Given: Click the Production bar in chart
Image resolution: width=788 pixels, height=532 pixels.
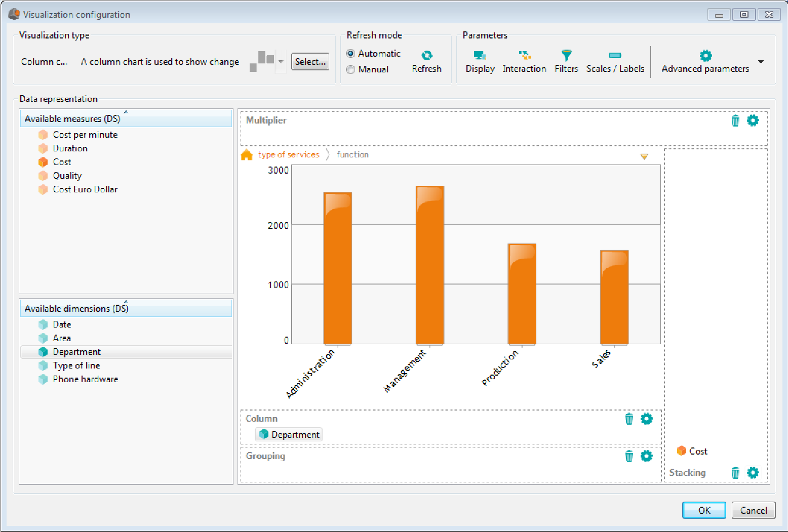Looking at the screenshot, I should [522, 294].
